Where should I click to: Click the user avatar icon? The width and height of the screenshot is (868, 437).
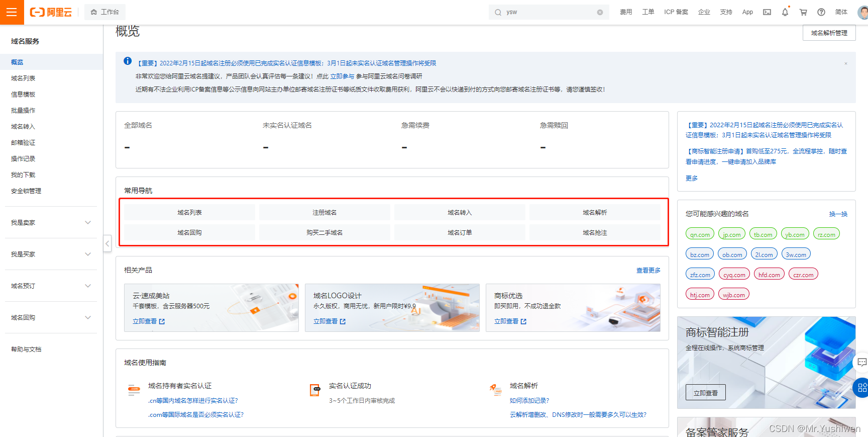pos(862,12)
